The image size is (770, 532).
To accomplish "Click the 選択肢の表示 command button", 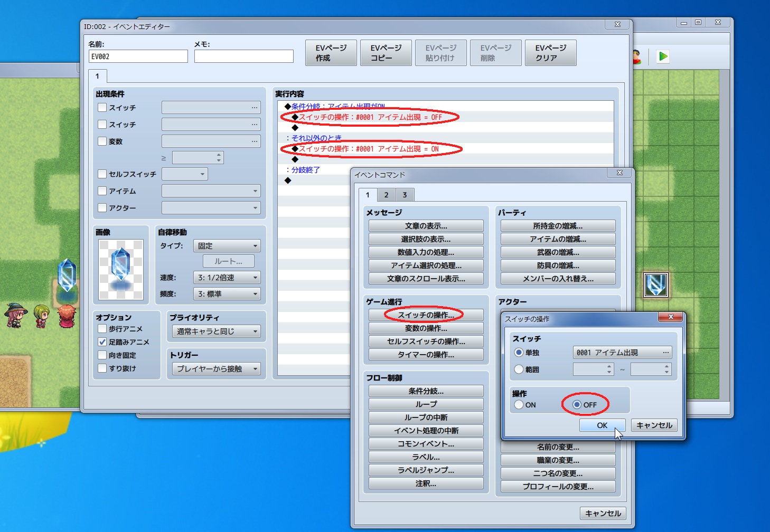I will point(426,239).
